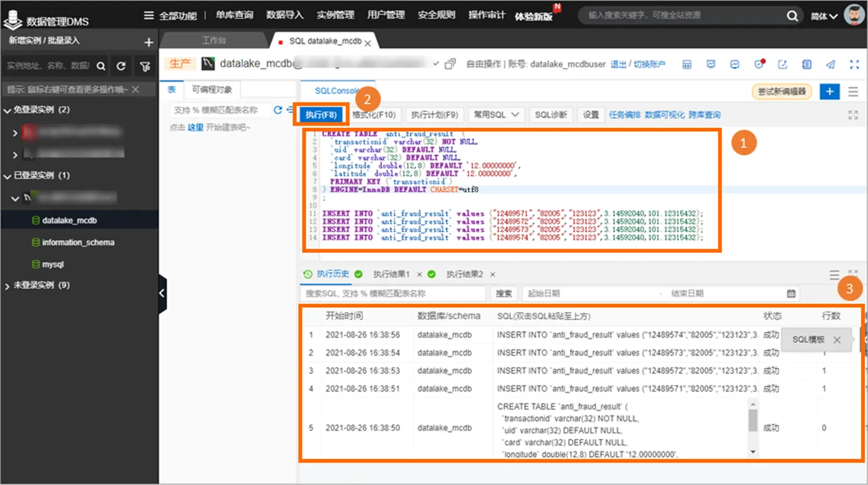The image size is (868, 485).
Task: Click the copy instance info icon
Action: click(x=451, y=64)
